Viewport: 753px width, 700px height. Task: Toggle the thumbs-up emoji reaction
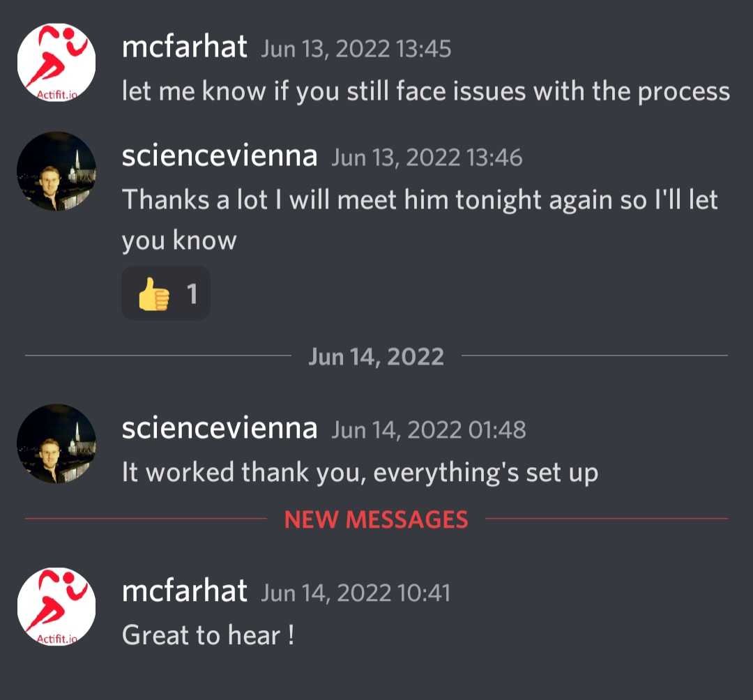tap(153, 294)
